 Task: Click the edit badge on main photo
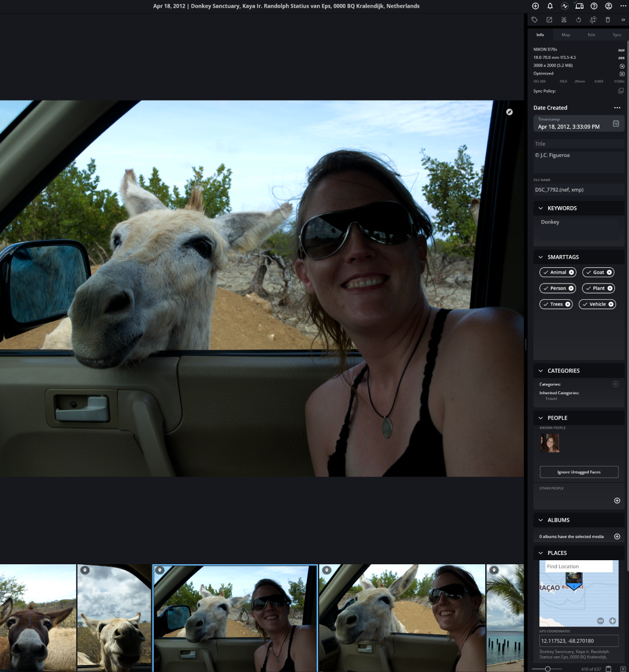pos(510,112)
